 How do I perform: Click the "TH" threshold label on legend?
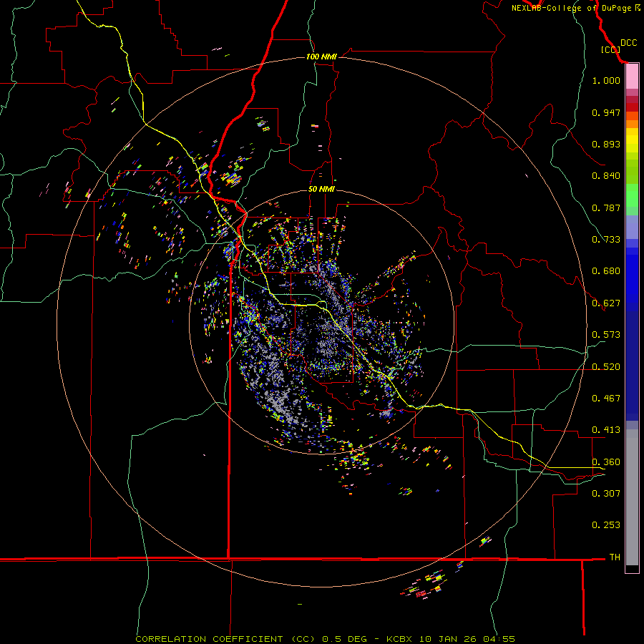tap(615, 557)
